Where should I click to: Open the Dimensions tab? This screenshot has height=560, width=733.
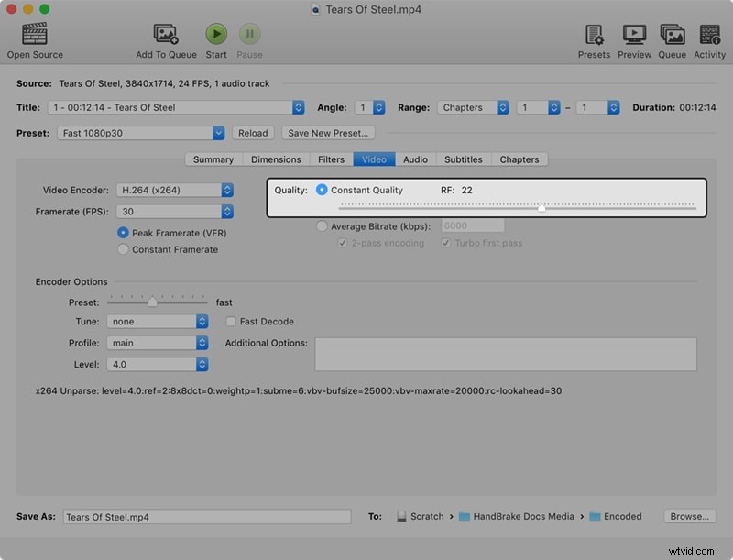pos(276,159)
